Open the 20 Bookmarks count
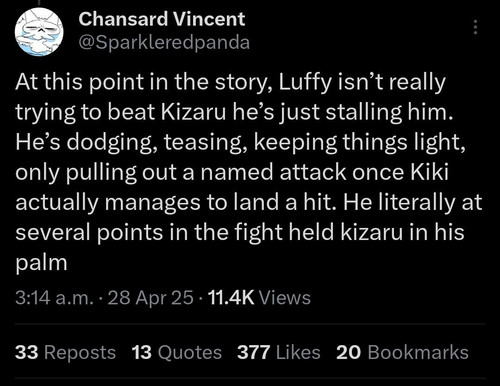The width and height of the screenshot is (500, 386). pyautogui.click(x=402, y=352)
